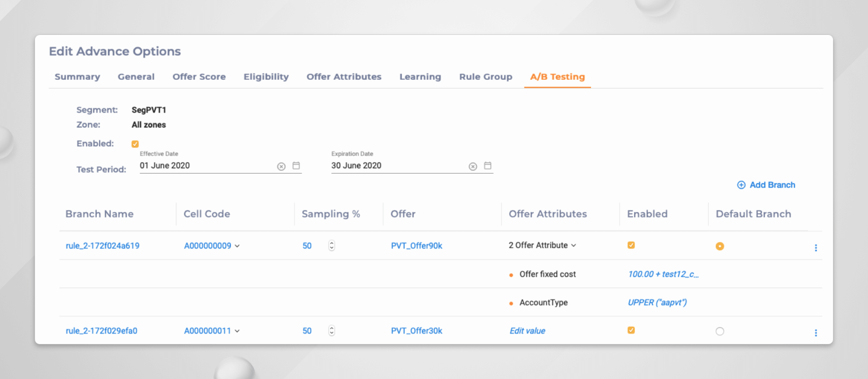Open cell code dropdown A000000009
The image size is (868, 379).
(212, 246)
